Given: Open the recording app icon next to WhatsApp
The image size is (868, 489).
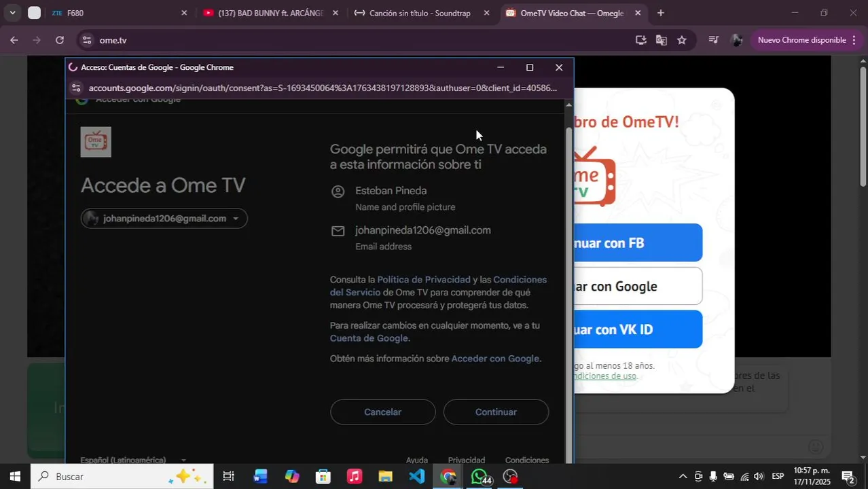Looking at the screenshot, I should coord(511,477).
